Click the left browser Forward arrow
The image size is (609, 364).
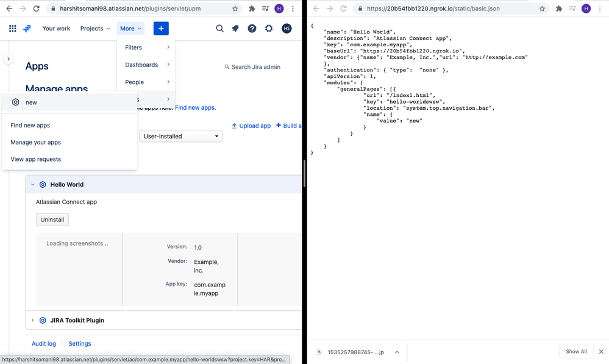[x=23, y=9]
